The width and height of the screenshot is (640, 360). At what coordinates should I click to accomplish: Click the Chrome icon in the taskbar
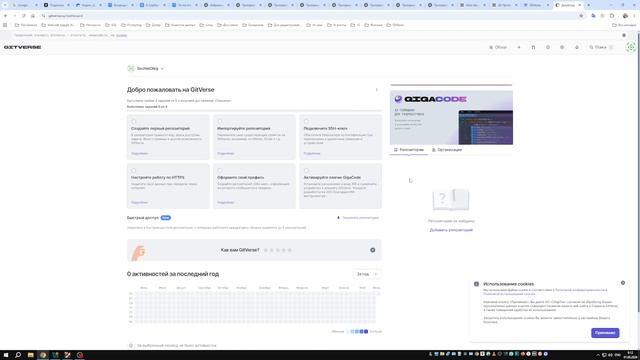click(43, 355)
